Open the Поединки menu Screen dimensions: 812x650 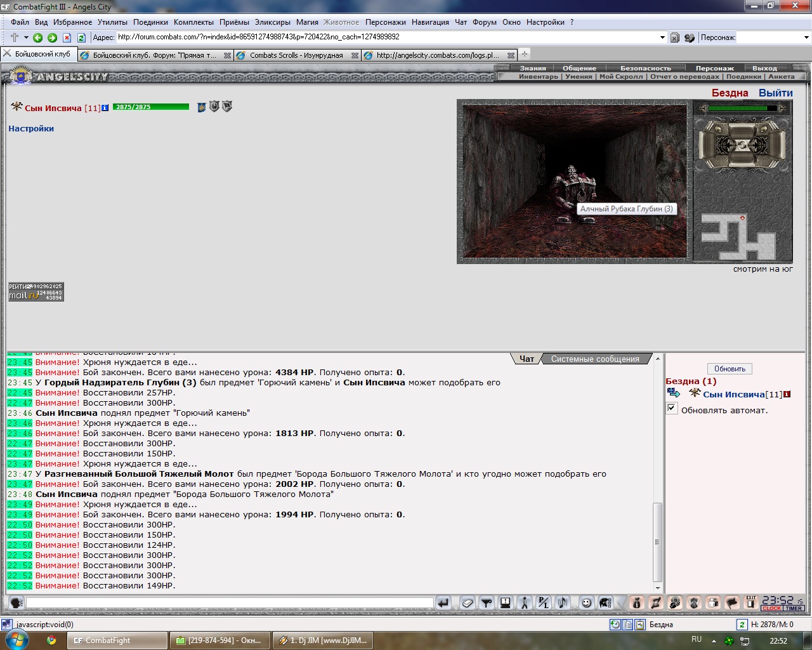(150, 22)
